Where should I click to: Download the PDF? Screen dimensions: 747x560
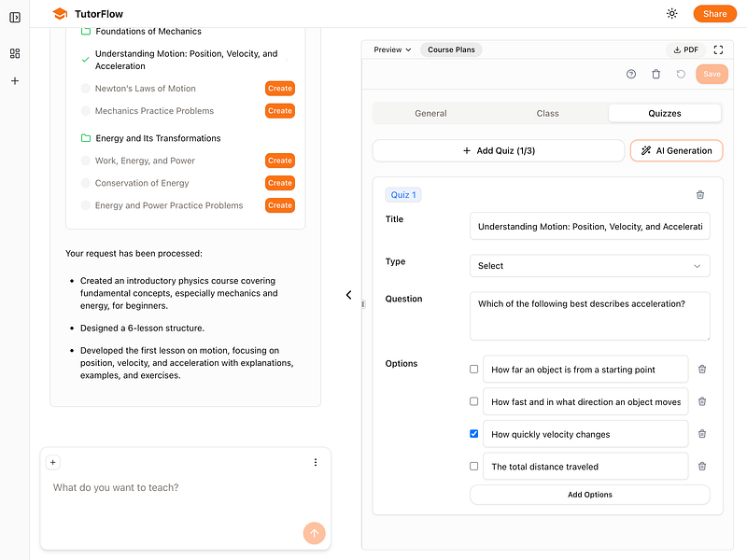click(x=685, y=49)
